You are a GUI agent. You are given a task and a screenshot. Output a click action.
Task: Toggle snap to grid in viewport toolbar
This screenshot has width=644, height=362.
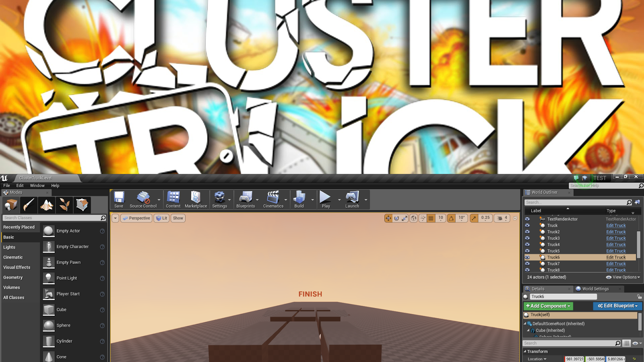tap(430, 218)
